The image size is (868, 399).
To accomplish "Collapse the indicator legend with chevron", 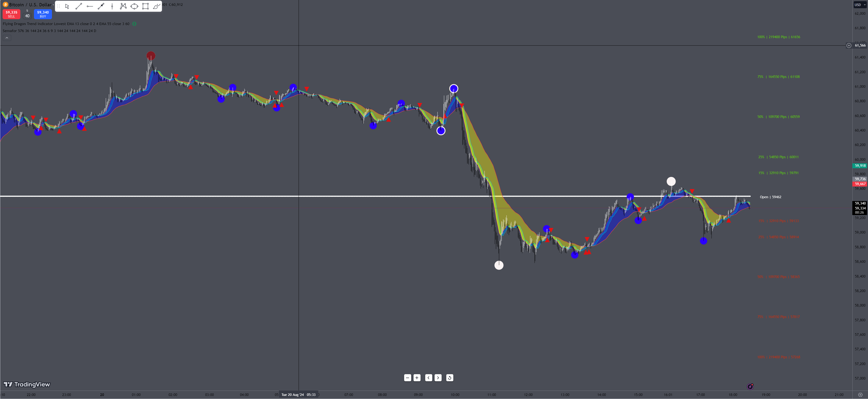I will pos(7,38).
